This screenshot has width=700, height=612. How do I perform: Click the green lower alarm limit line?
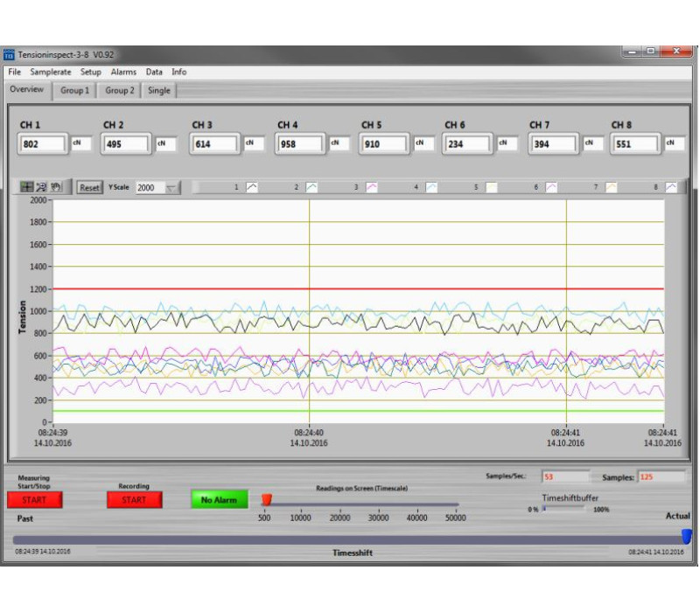[359, 411]
